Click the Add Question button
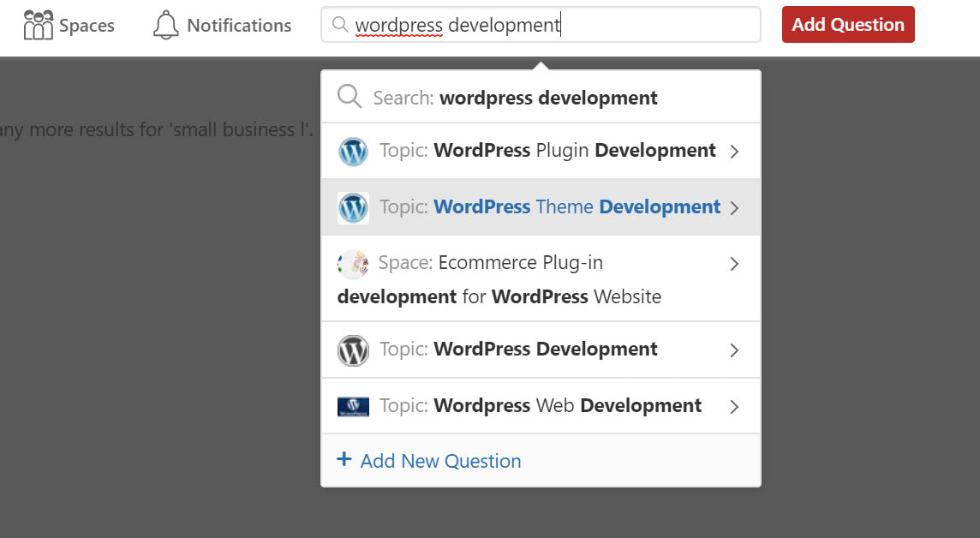Image resolution: width=980 pixels, height=538 pixels. pos(847,25)
